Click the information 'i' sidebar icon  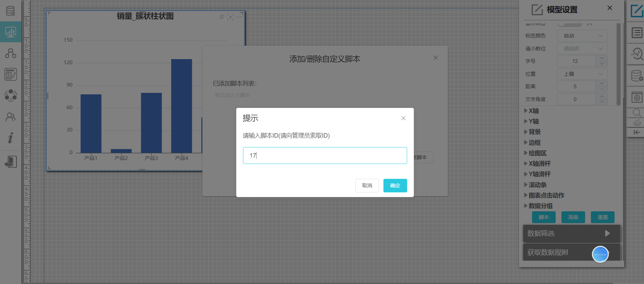(10, 138)
